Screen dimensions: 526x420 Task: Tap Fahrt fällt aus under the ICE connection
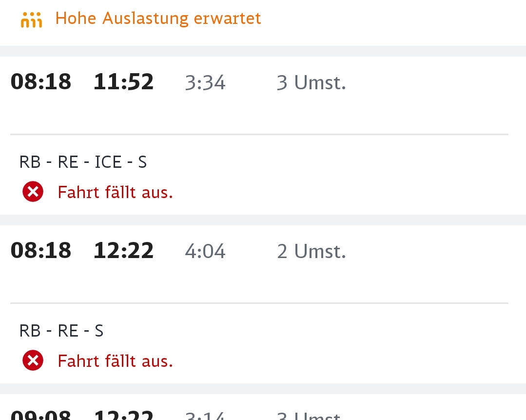pyautogui.click(x=116, y=192)
